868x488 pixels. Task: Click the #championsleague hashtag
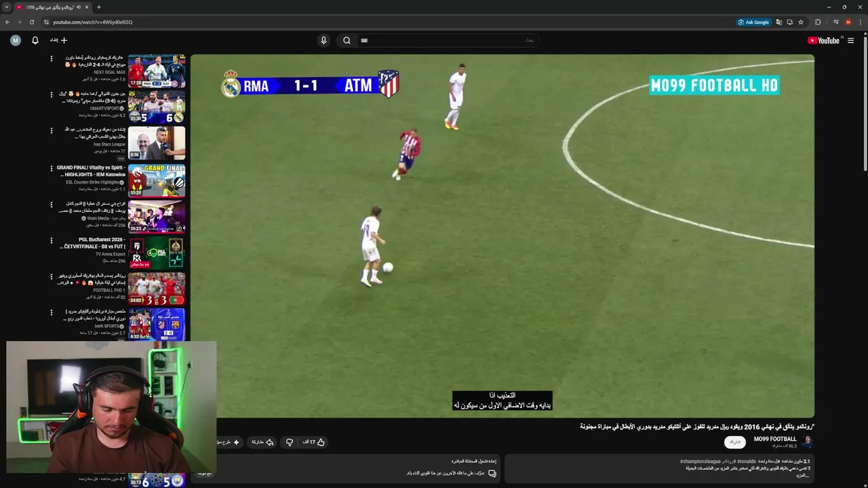[701, 462]
